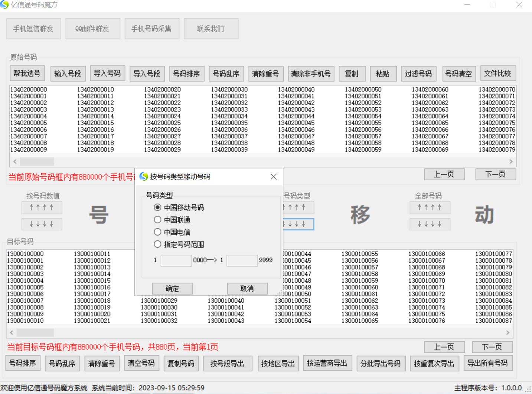532x394 pixels.
Task: Click the 导出所有号码 button
Action: pyautogui.click(x=488, y=363)
